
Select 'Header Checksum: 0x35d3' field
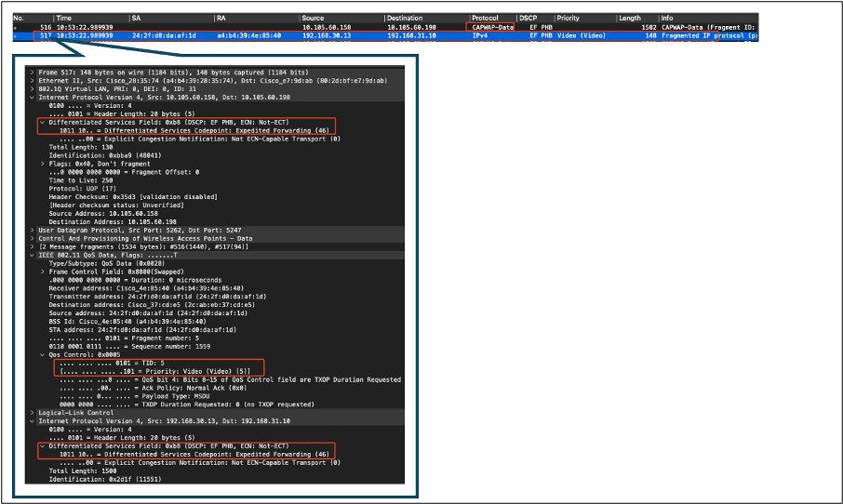(x=133, y=197)
